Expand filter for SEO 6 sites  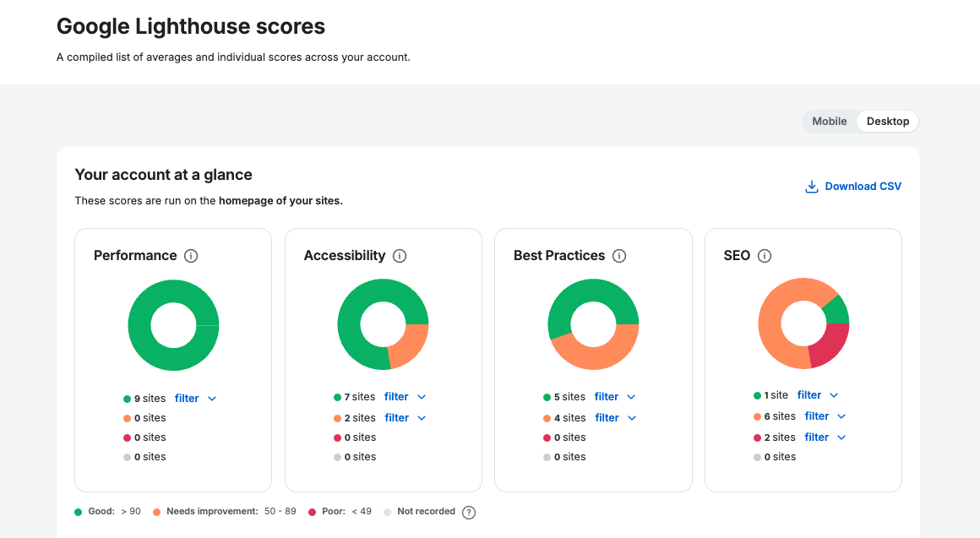pyautogui.click(x=825, y=416)
